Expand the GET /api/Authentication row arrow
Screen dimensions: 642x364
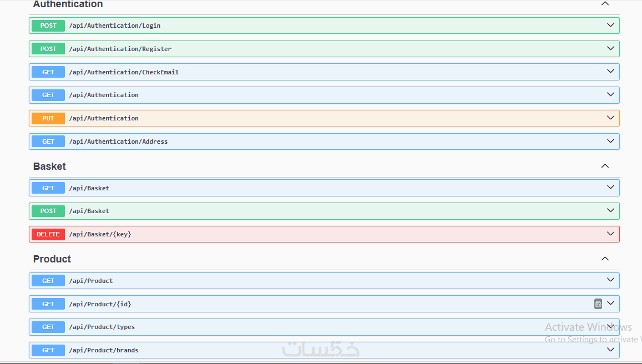[x=610, y=94]
